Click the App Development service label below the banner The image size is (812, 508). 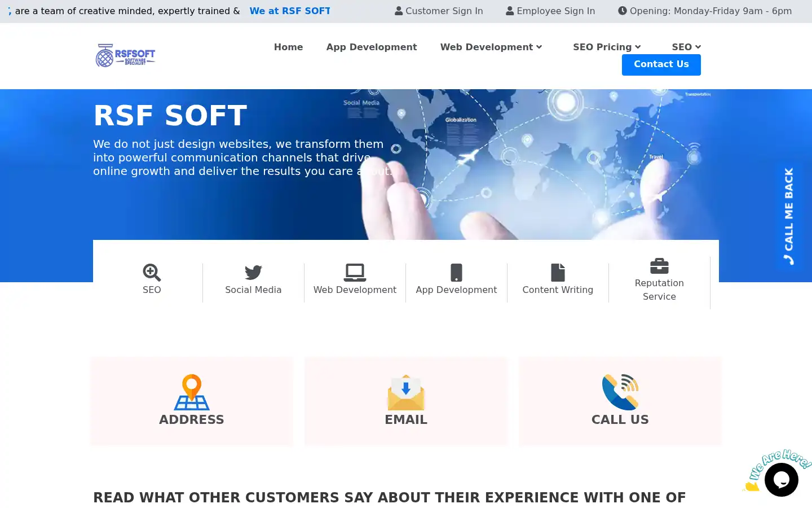(x=456, y=290)
